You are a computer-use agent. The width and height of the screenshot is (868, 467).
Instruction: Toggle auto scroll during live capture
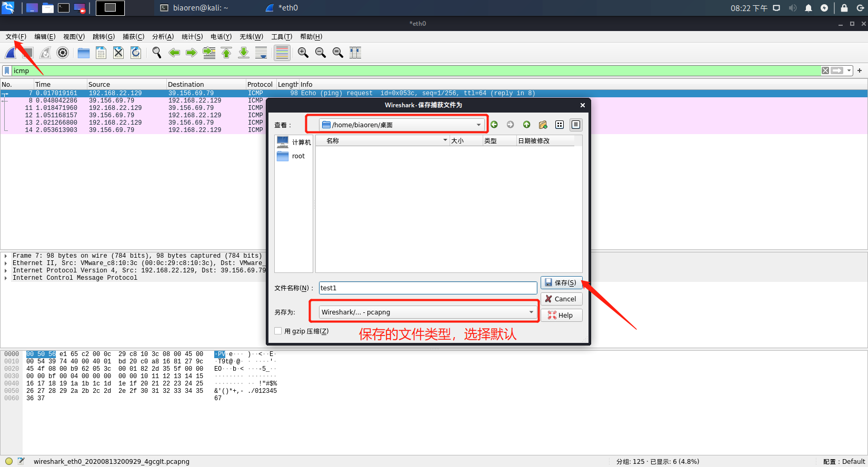pos(261,53)
